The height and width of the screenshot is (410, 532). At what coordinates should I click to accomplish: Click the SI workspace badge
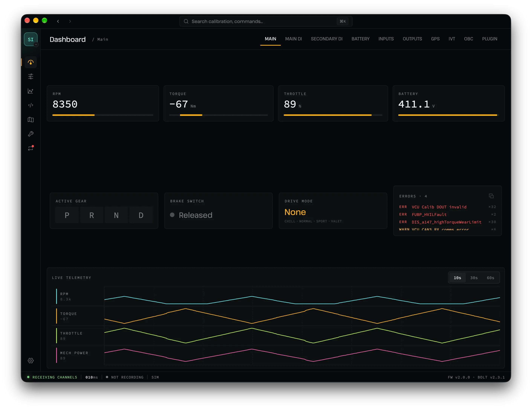pyautogui.click(x=31, y=39)
